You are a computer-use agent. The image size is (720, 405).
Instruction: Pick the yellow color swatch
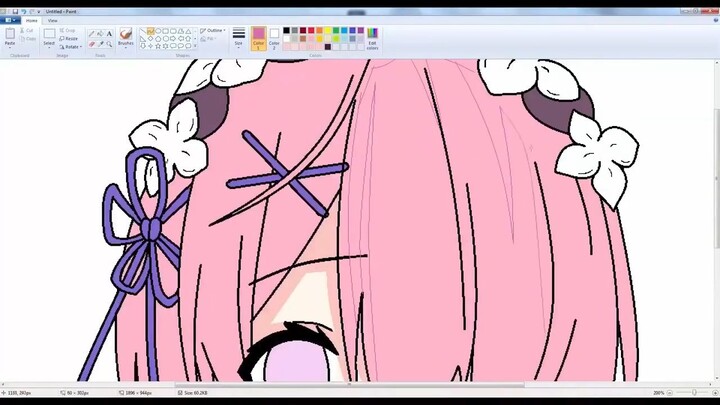(x=327, y=30)
